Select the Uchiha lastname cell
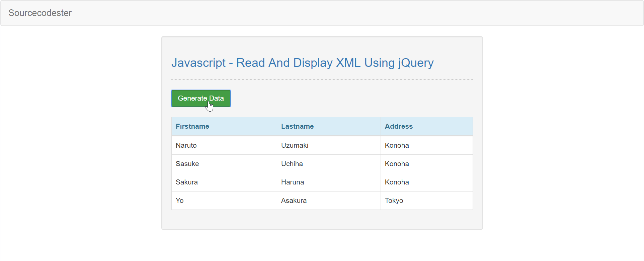644x261 pixels. click(329, 164)
